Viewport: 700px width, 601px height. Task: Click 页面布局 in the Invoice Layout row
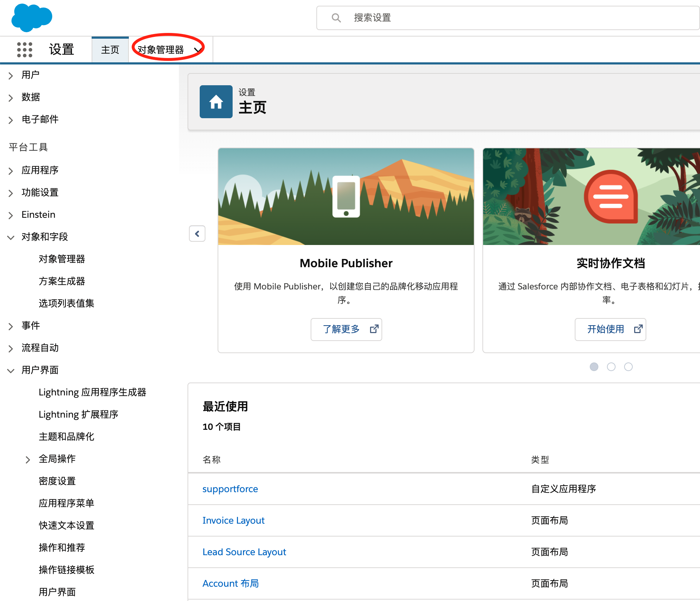click(550, 520)
